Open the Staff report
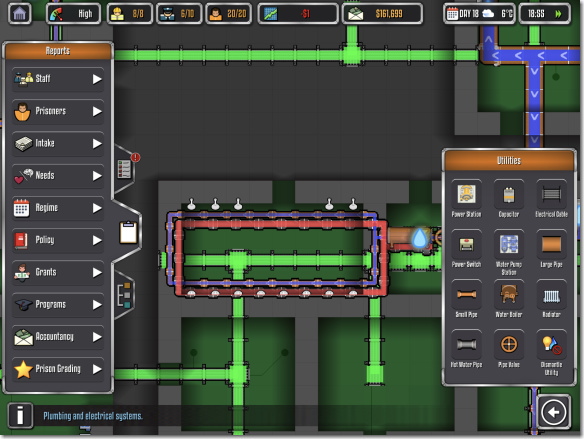584x439 pixels. 58,79
